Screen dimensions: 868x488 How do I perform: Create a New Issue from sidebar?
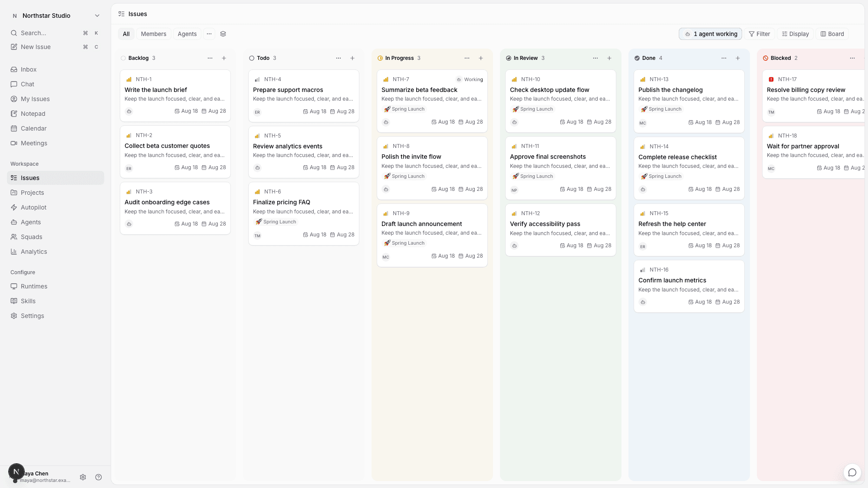click(56, 47)
